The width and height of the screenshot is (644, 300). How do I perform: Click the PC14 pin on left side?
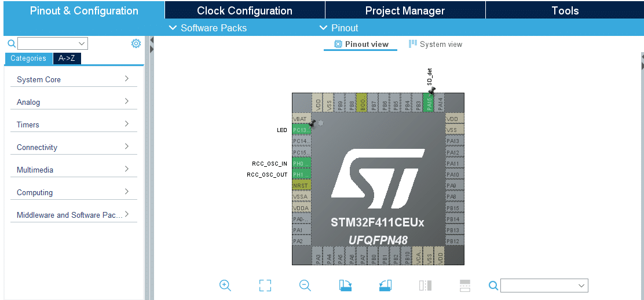(x=302, y=141)
